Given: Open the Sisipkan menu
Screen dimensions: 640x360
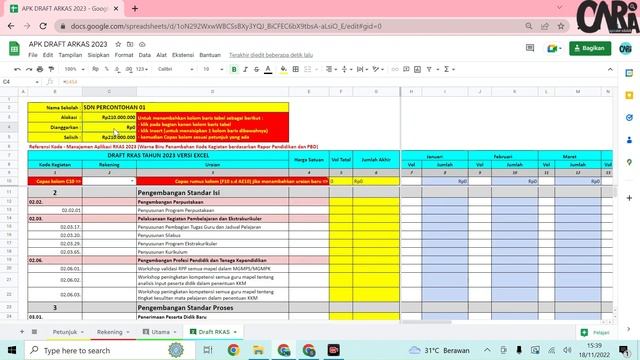Looking at the screenshot, I should click(x=98, y=55).
